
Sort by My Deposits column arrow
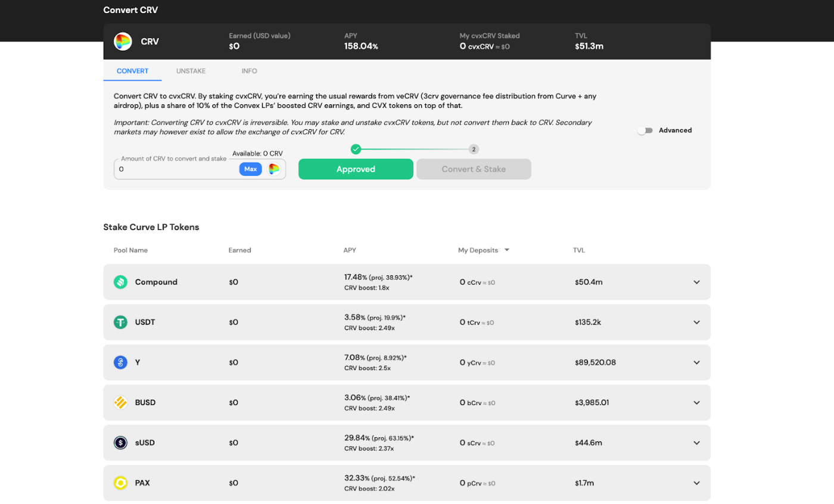507,250
